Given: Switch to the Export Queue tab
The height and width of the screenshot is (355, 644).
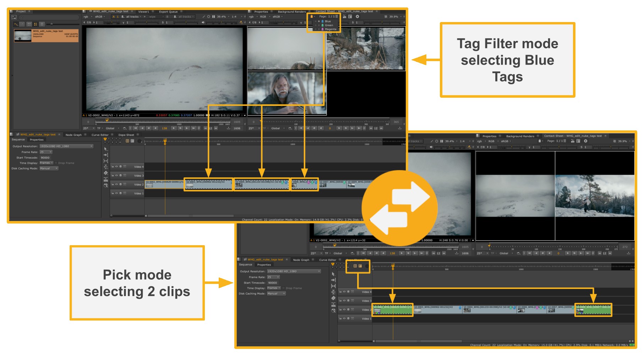Looking at the screenshot, I should point(169,11).
